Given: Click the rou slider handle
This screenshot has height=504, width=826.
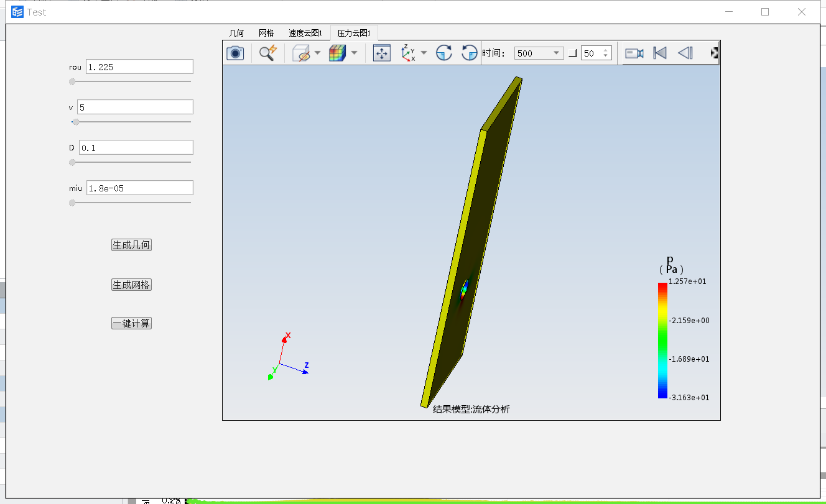Looking at the screenshot, I should (x=72, y=81).
